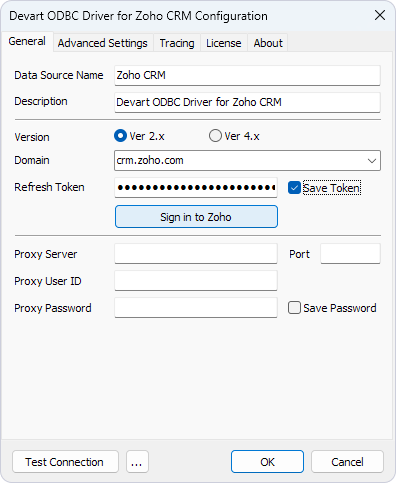Click the Refresh Token field

(196, 187)
